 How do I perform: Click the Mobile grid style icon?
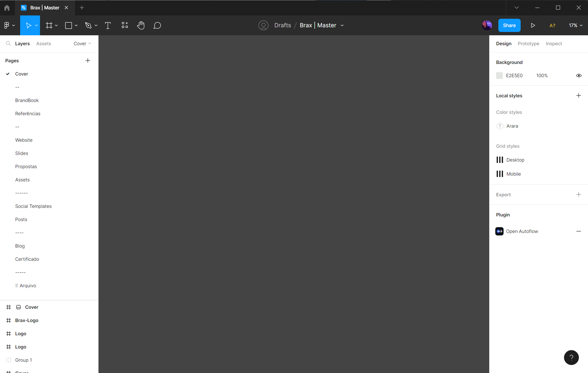coord(500,174)
